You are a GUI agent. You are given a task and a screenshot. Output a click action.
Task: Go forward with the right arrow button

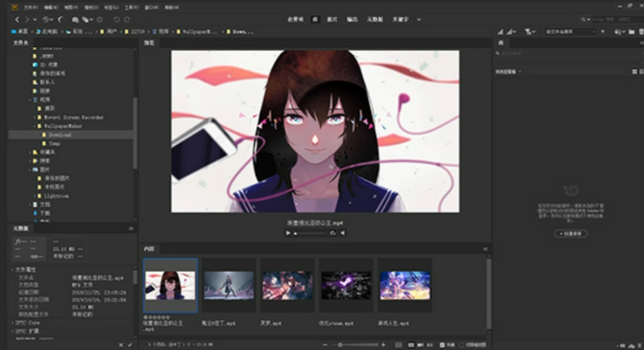tap(27, 19)
